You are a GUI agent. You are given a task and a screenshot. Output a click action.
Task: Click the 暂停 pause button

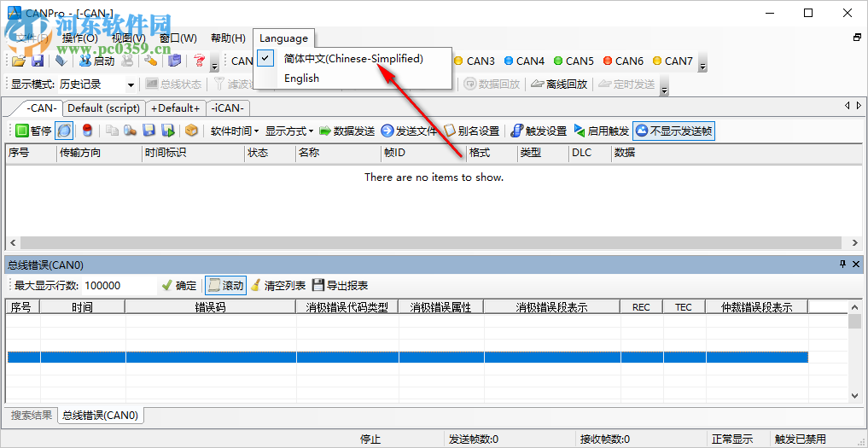pos(33,131)
